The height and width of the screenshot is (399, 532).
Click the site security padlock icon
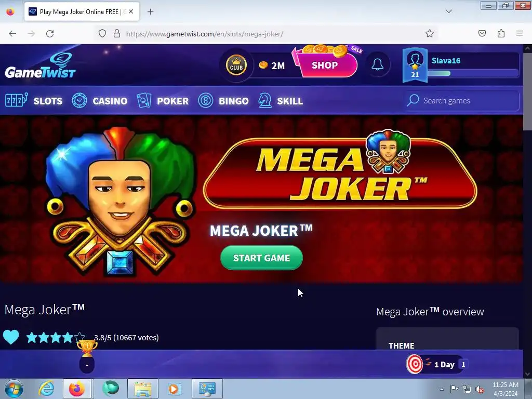(117, 33)
